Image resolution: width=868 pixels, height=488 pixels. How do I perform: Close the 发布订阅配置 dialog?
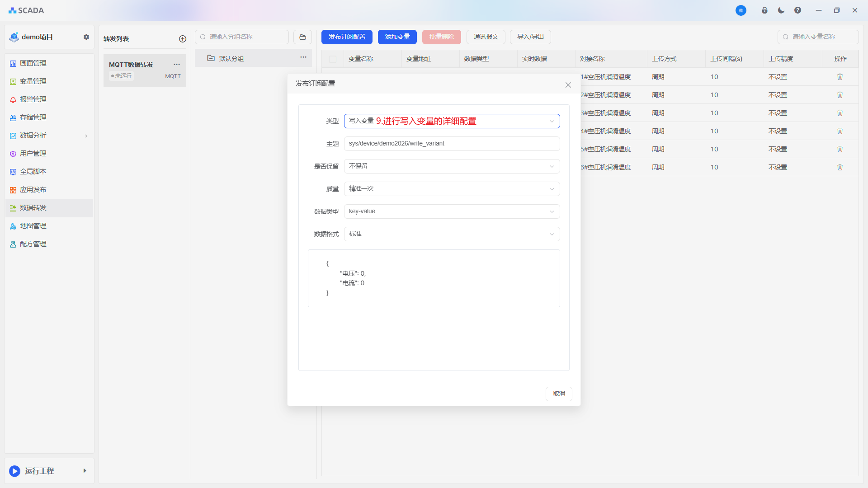pyautogui.click(x=568, y=85)
